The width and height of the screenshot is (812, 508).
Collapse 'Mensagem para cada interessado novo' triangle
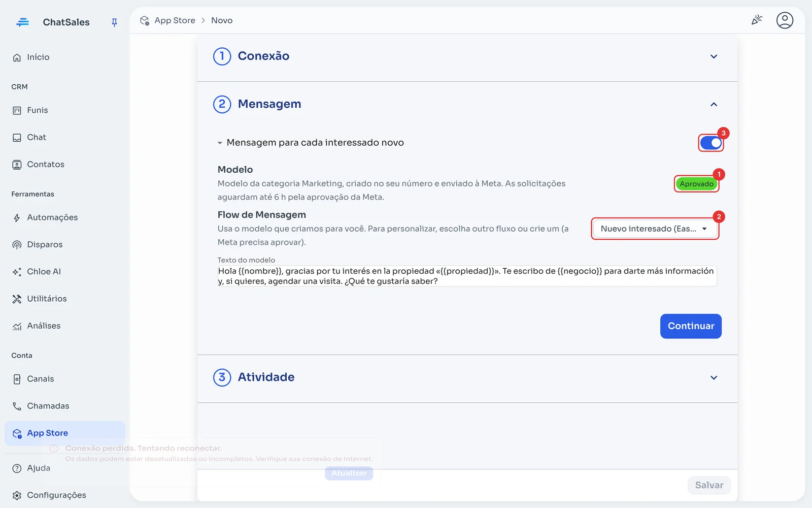pyautogui.click(x=220, y=143)
